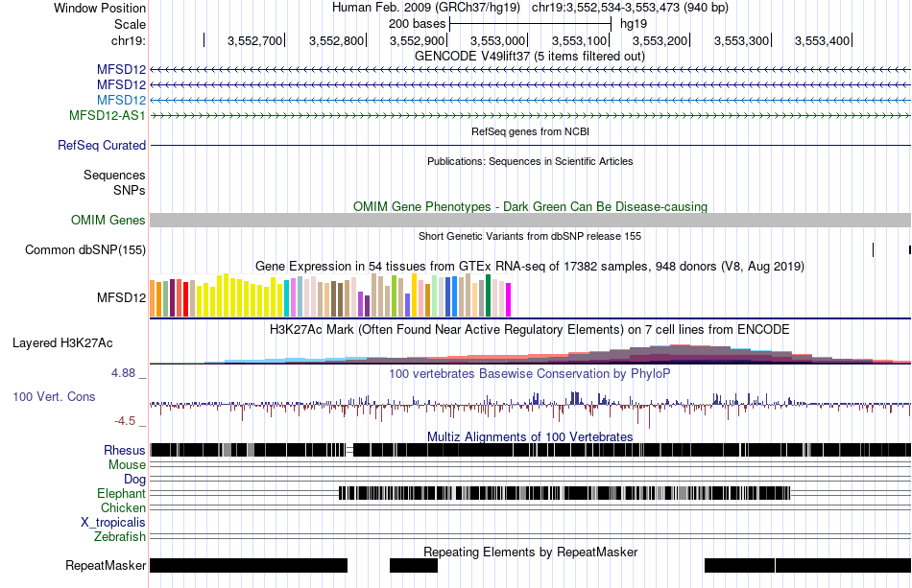Screen dimensions: 912x588
Task: Click the 3,553,200 ruler coordinate
Action: pos(660,40)
